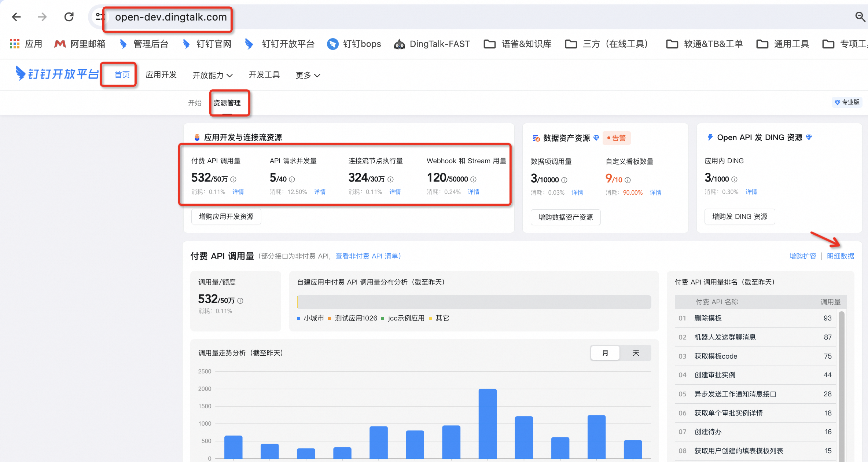Open 钉钉官网 bookmark

point(207,44)
